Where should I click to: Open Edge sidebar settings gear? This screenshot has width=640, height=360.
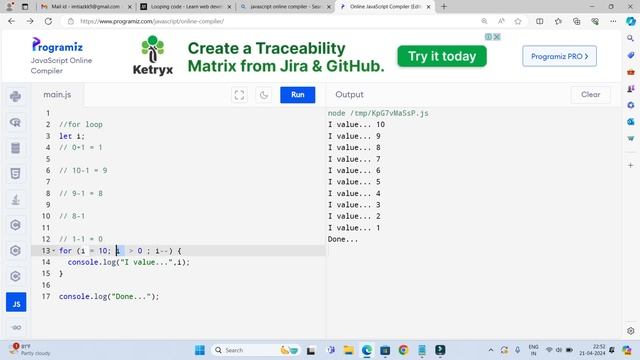pyautogui.click(x=631, y=331)
